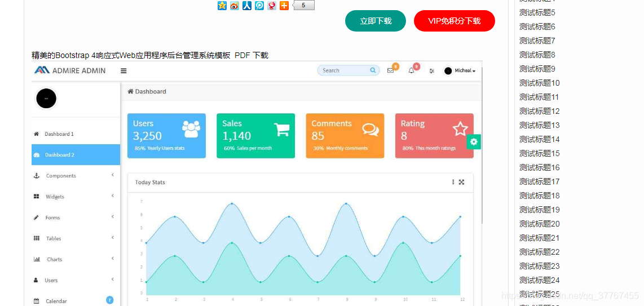Click the star icon on Rating card
The height and width of the screenshot is (306, 644).
point(460,129)
